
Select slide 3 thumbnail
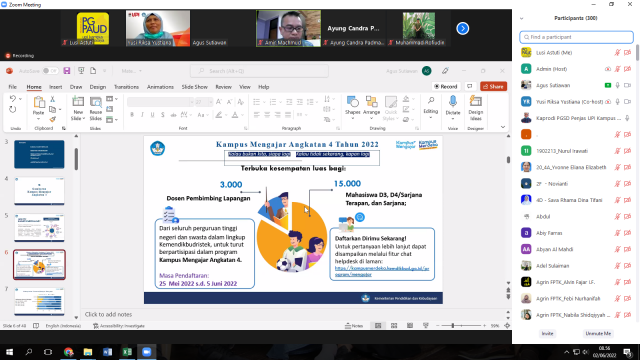(x=39, y=154)
